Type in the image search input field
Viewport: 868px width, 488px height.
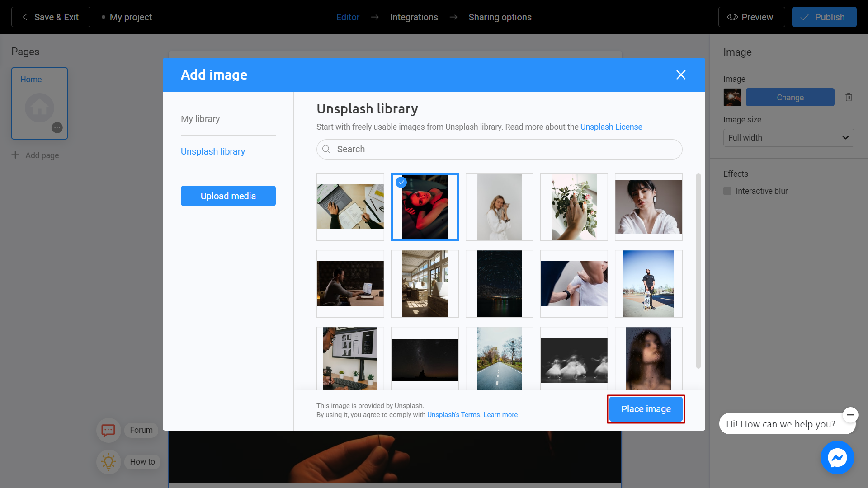[500, 149]
